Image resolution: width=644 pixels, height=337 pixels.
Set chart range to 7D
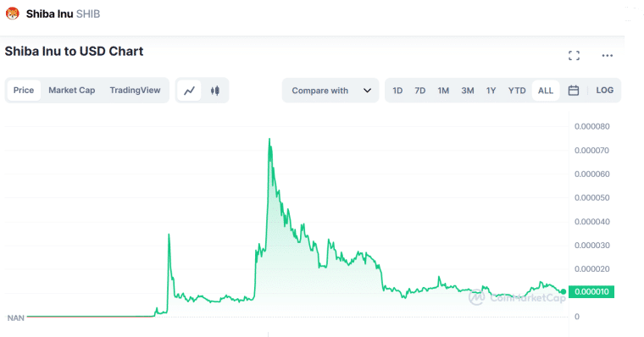point(419,91)
